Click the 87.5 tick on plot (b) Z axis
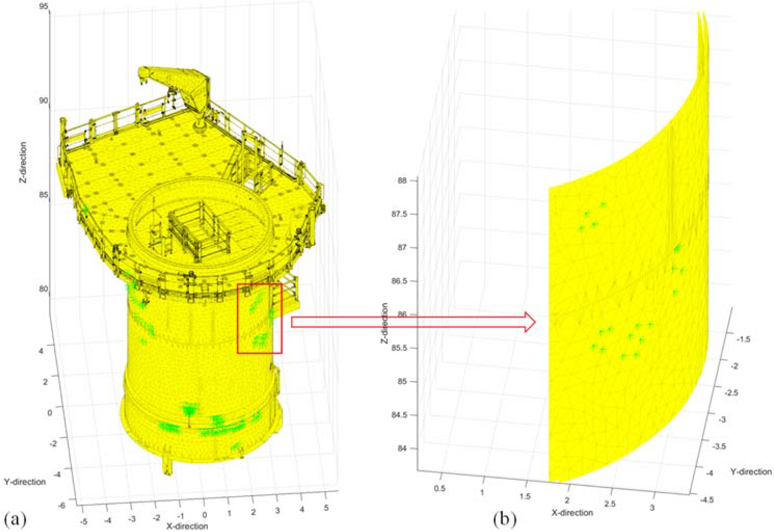 tap(400, 214)
